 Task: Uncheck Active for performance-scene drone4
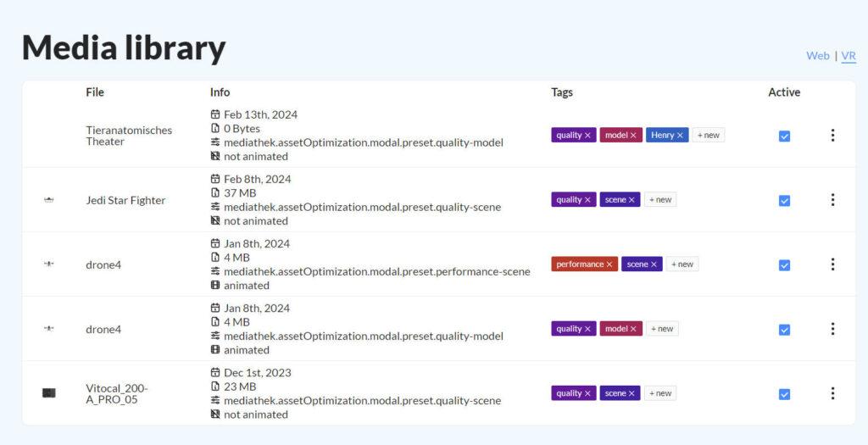[x=784, y=265]
